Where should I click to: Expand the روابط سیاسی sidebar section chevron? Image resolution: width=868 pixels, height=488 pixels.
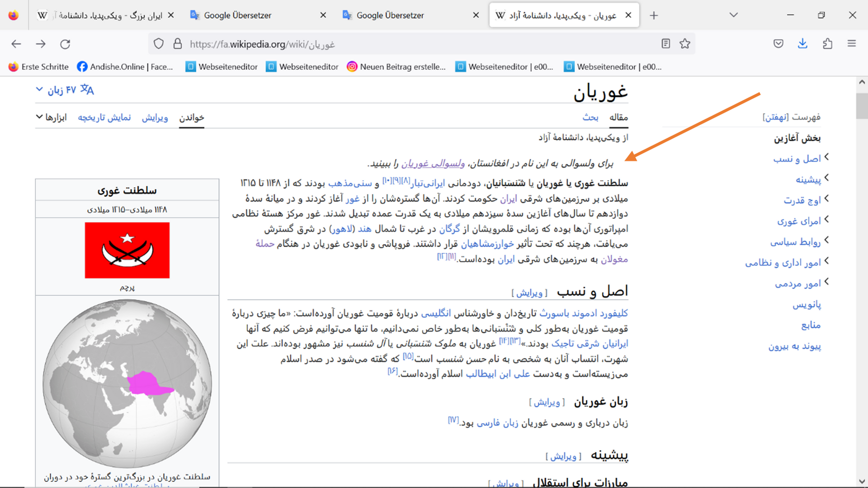826,240
